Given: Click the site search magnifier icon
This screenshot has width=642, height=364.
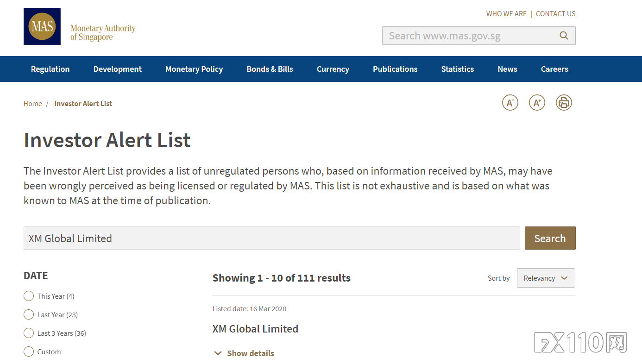Looking at the screenshot, I should tap(564, 36).
